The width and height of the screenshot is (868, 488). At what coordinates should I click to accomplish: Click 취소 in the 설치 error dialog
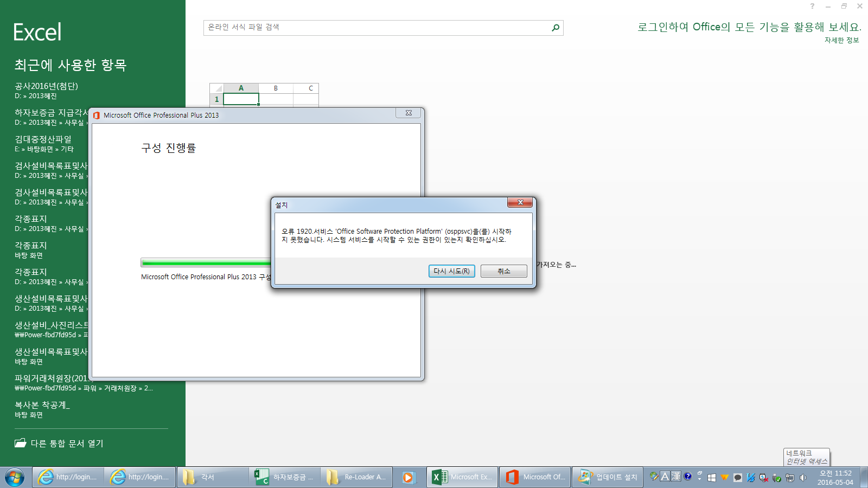tap(503, 271)
